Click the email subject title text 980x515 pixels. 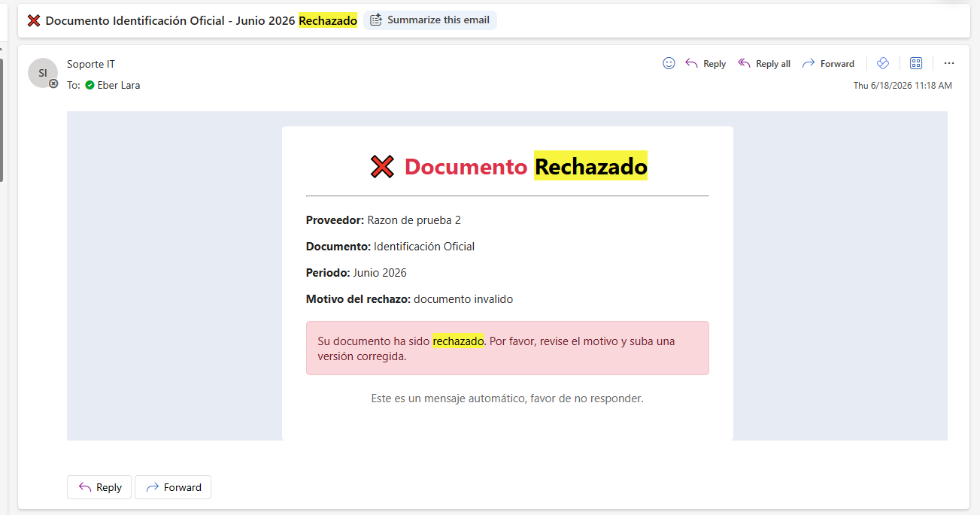pyautogui.click(x=202, y=20)
